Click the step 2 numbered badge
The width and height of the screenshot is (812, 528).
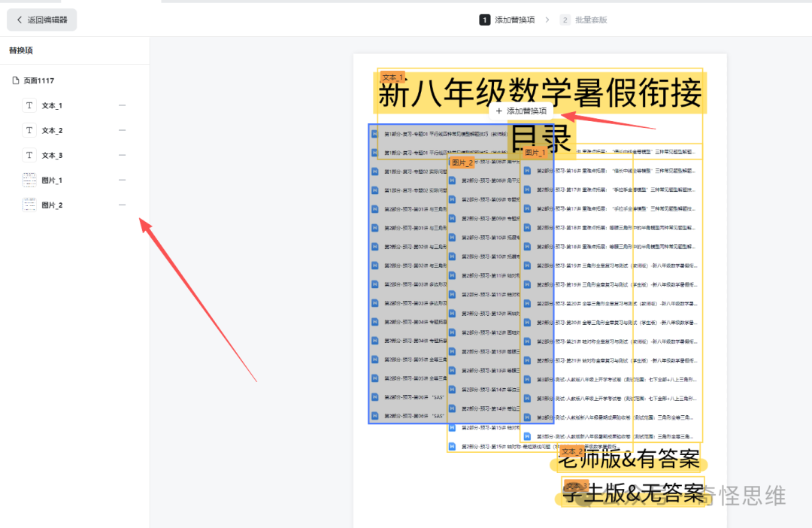coord(565,20)
